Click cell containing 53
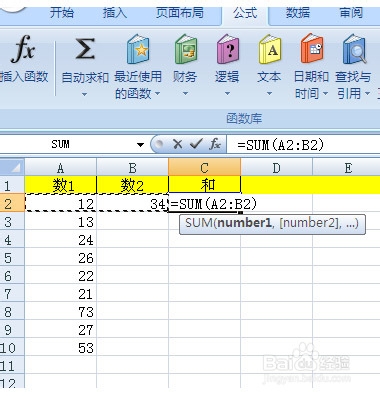The image size is (380, 396). point(60,348)
